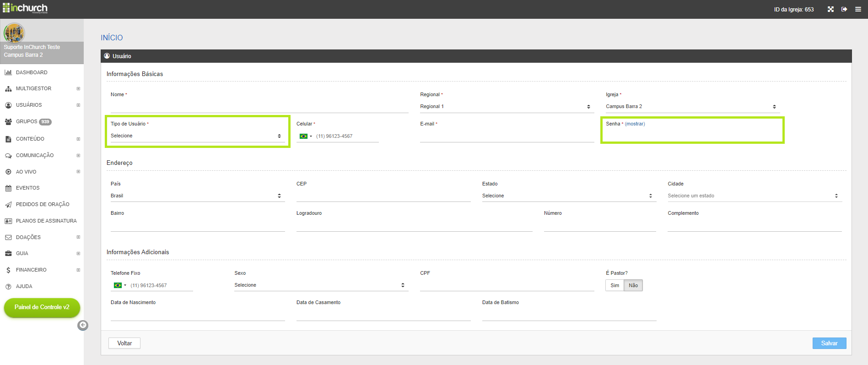Viewport: 868px width, 365px height.
Task: Click the Ao Vivo play icon
Action: (8, 172)
